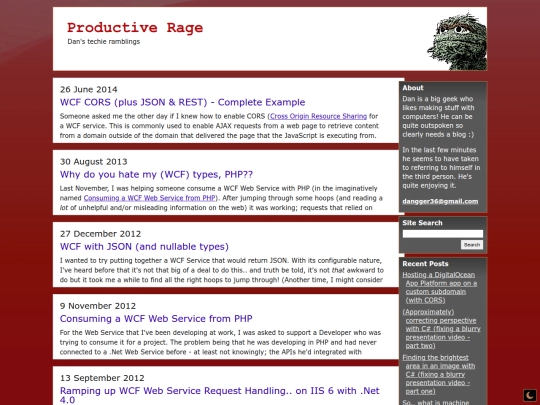
Task: Open 'Ramping up WCF Web Service Request Handling' post
Action: (x=220, y=395)
